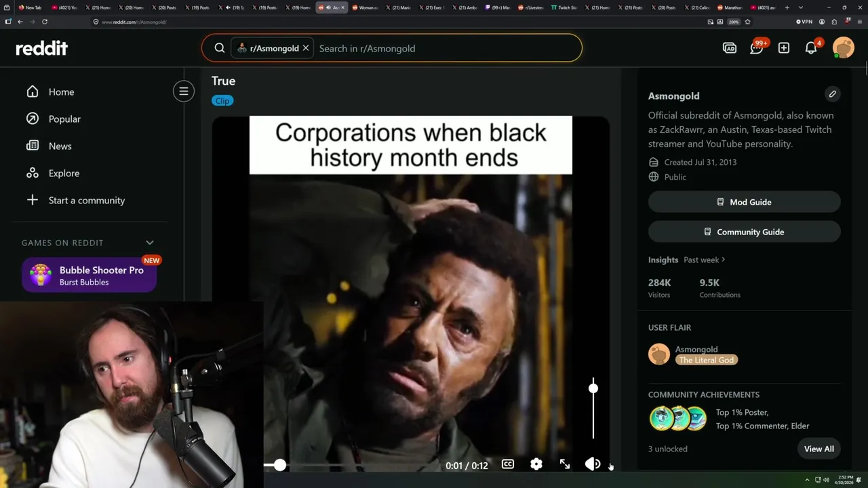Viewport: 868px width, 488px height.
Task: Remove the r/Asmongold search filter
Action: tap(306, 48)
